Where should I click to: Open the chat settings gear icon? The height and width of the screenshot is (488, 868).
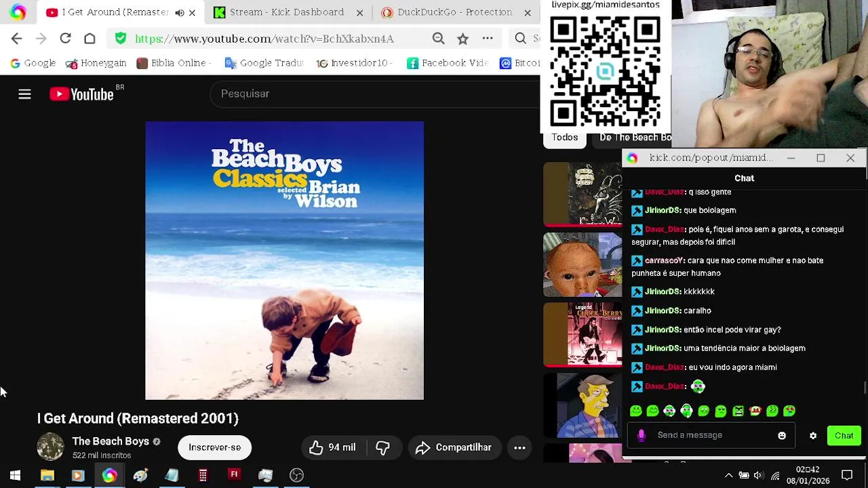[813, 436]
